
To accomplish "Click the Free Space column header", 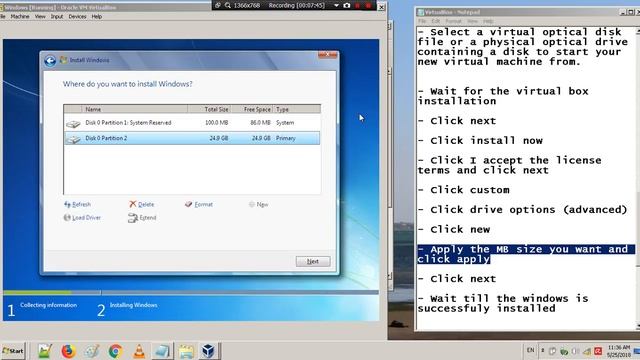I will click(x=252, y=109).
